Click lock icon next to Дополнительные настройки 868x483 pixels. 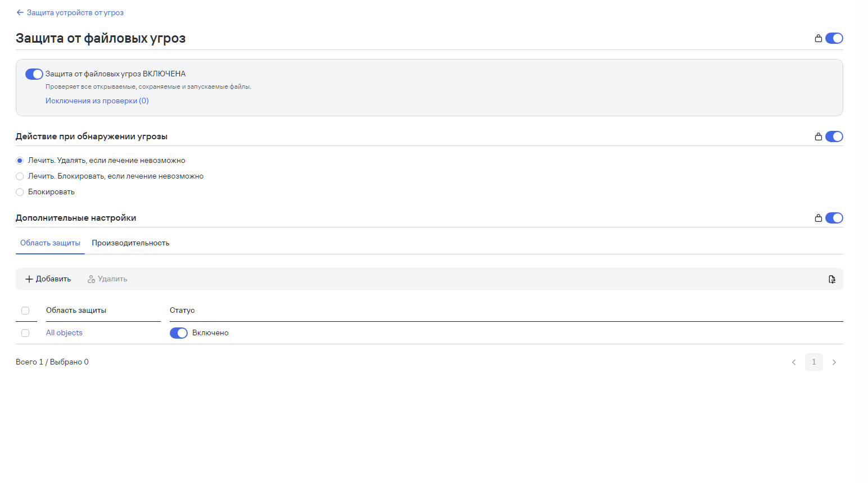819,218
